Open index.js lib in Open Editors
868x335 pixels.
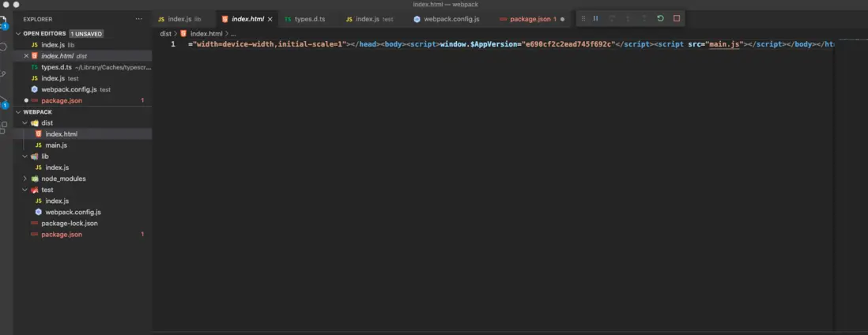pos(83,45)
